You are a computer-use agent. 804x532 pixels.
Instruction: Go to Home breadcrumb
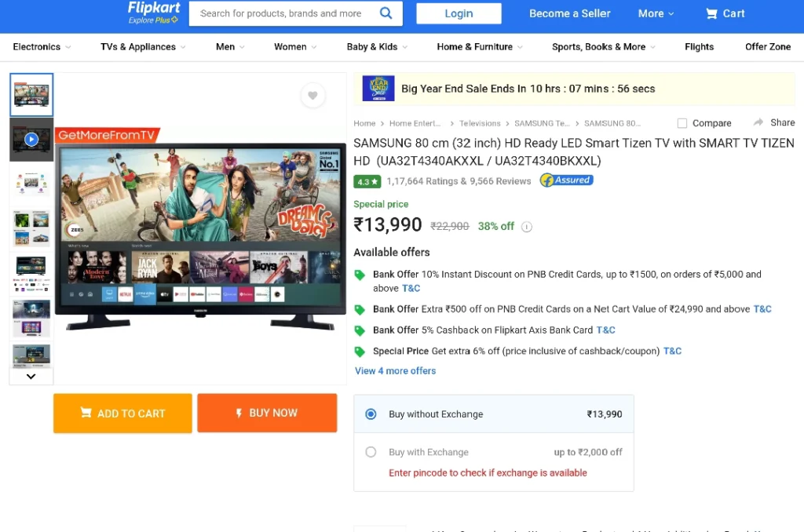point(364,123)
